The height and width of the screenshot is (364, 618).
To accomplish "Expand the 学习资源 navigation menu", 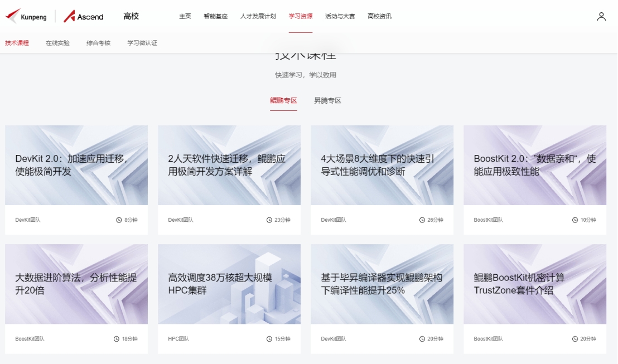I will point(301,17).
